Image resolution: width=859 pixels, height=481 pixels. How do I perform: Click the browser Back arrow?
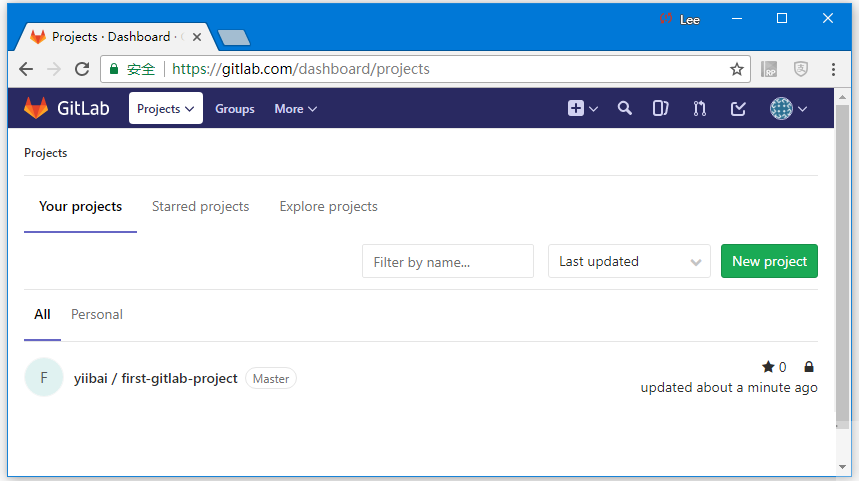(26, 69)
